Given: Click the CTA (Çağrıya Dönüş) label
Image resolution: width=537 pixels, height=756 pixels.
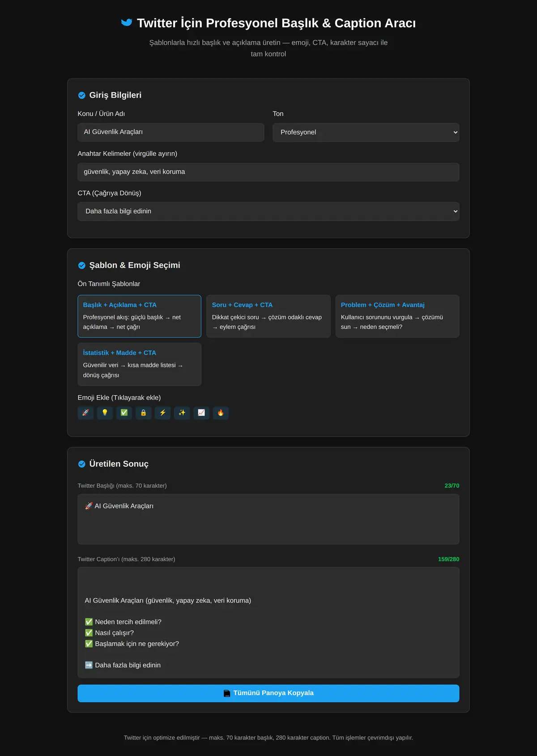Looking at the screenshot, I should (109, 193).
